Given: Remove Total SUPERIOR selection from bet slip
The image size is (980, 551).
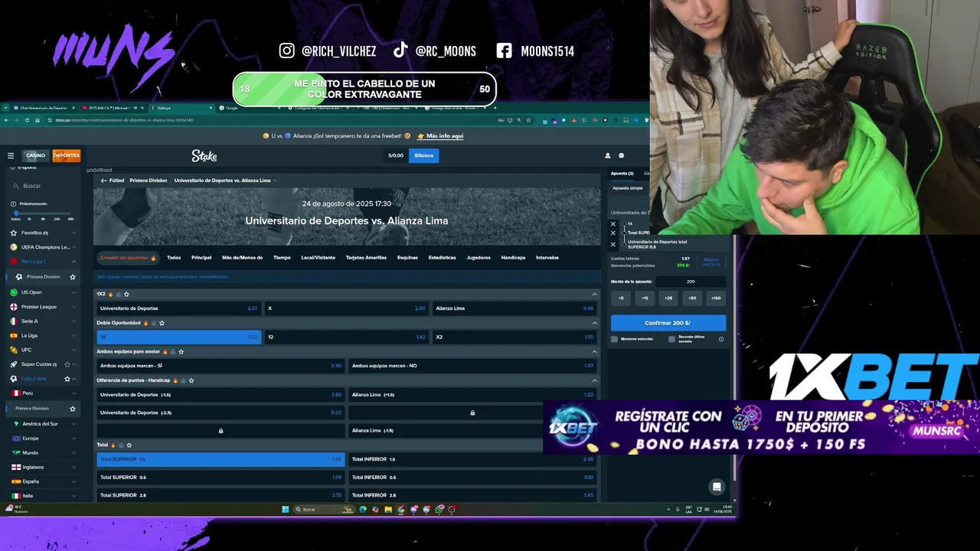Looking at the screenshot, I should [x=613, y=233].
